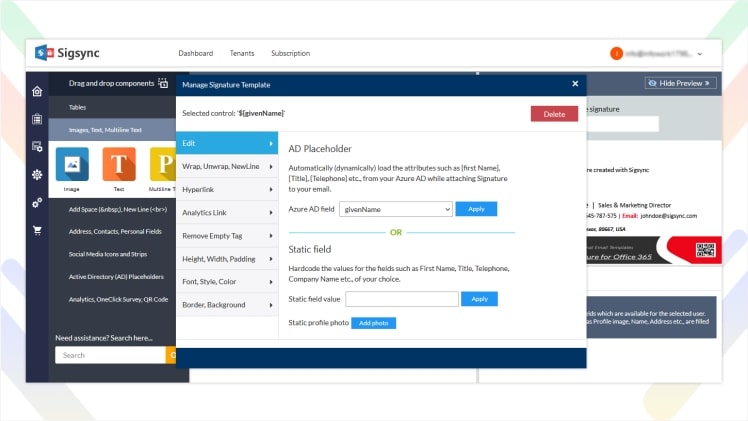Close the Manage Signature Template dialog

click(575, 84)
